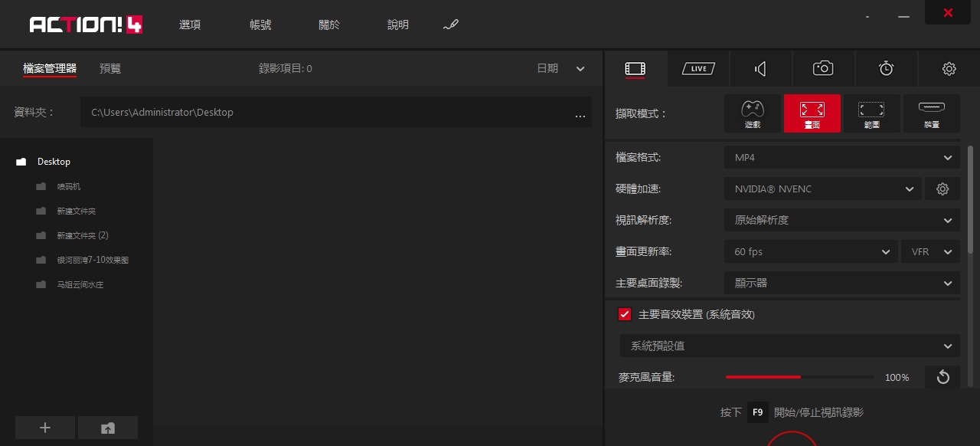Switch to the LIVE streaming tab
980x446 pixels.
(x=697, y=68)
